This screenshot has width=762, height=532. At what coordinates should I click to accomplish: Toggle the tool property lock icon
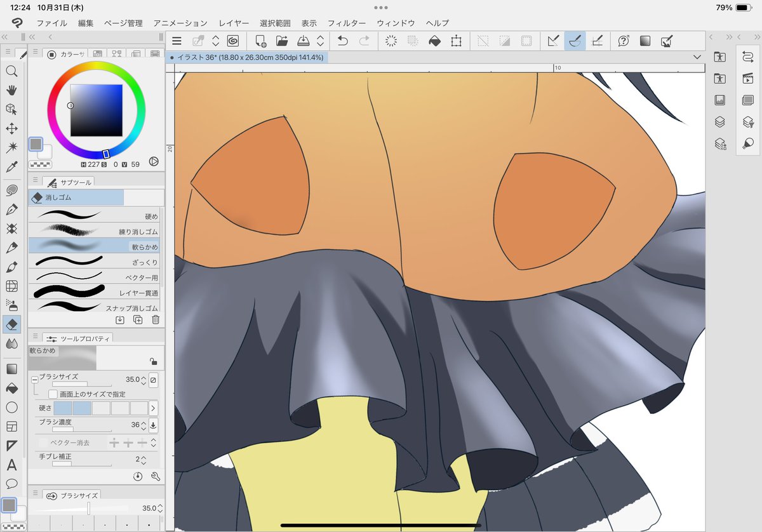pyautogui.click(x=153, y=361)
